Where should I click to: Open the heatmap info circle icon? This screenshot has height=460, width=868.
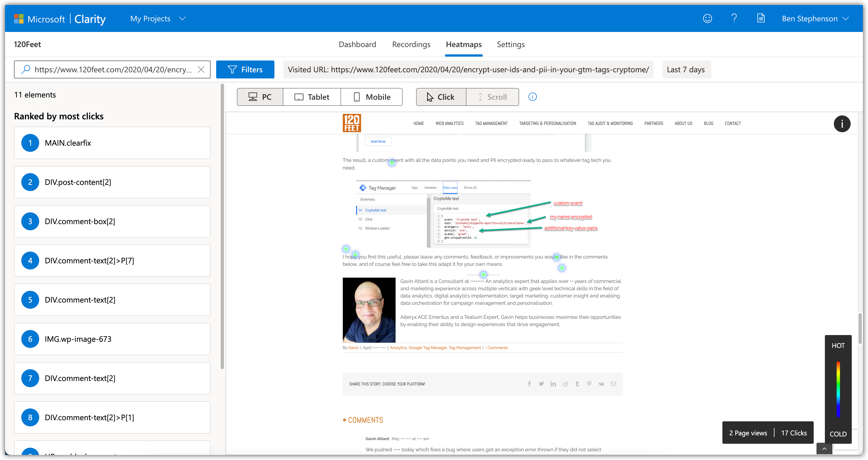click(x=532, y=97)
